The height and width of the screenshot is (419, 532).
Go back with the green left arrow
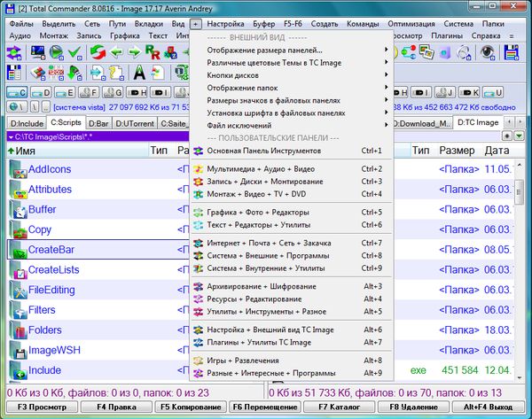coord(116,52)
